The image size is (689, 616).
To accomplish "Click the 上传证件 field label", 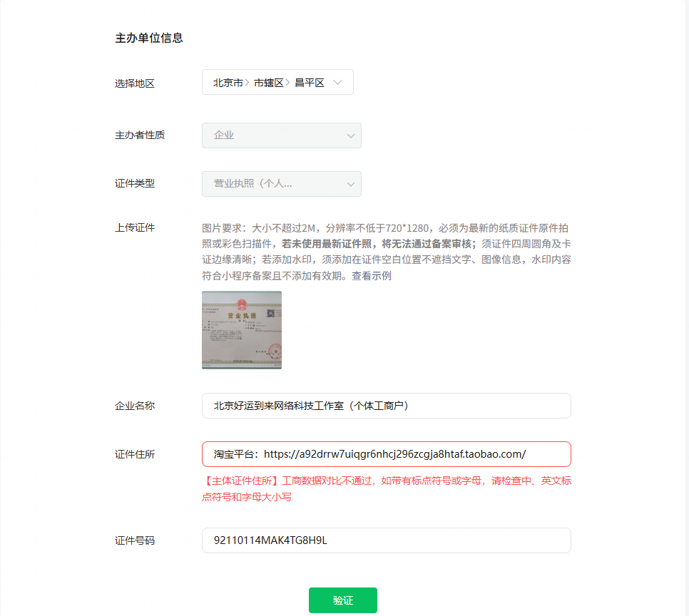I will (135, 227).
